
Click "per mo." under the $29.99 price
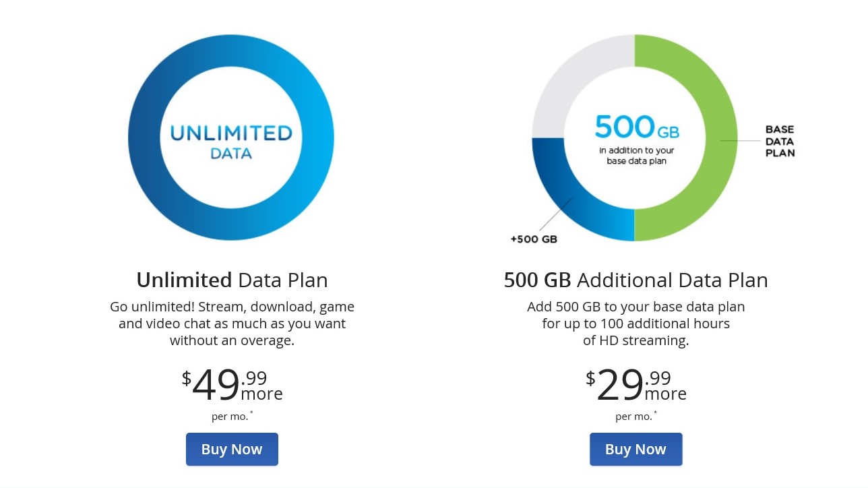(x=634, y=417)
